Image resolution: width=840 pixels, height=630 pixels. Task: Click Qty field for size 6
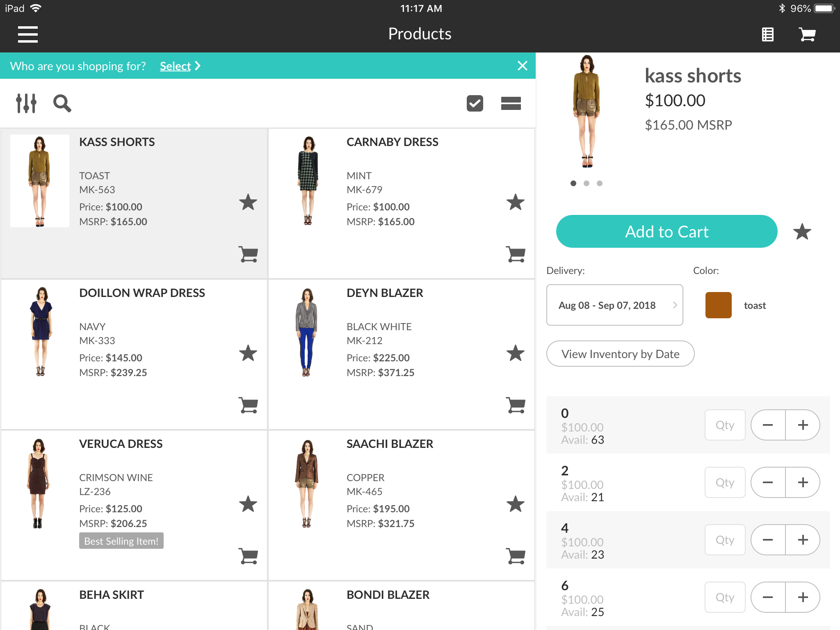pos(725,597)
